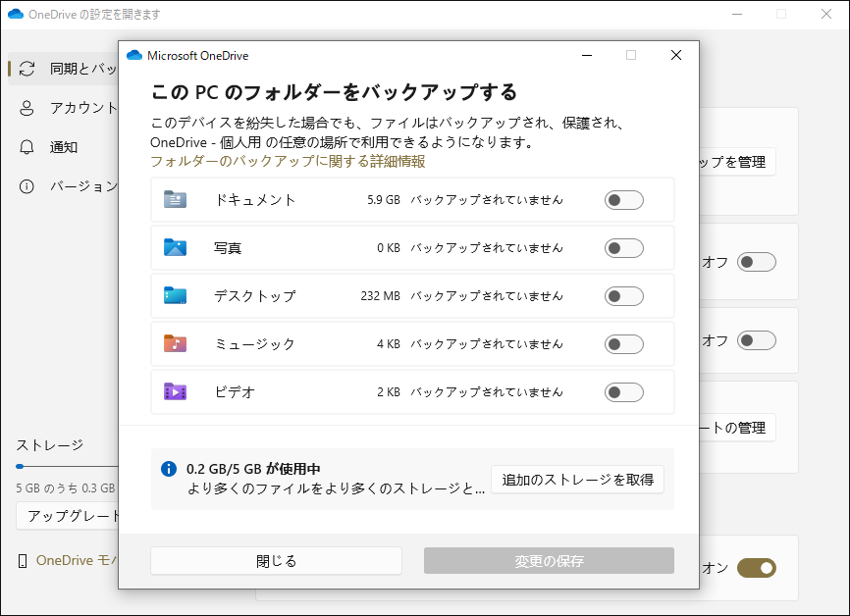The height and width of the screenshot is (616, 850).
Task: Click the 4 KB size of ミュージック
Action: (389, 344)
